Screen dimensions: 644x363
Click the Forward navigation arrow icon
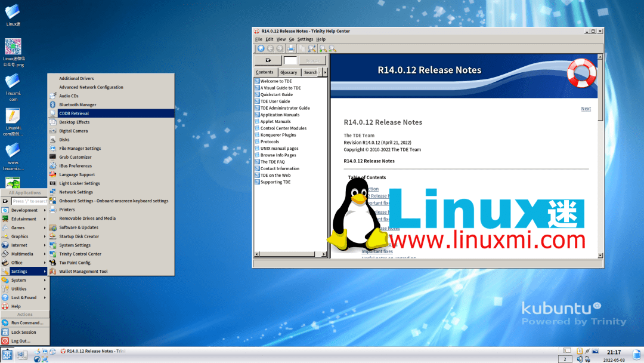(x=279, y=48)
